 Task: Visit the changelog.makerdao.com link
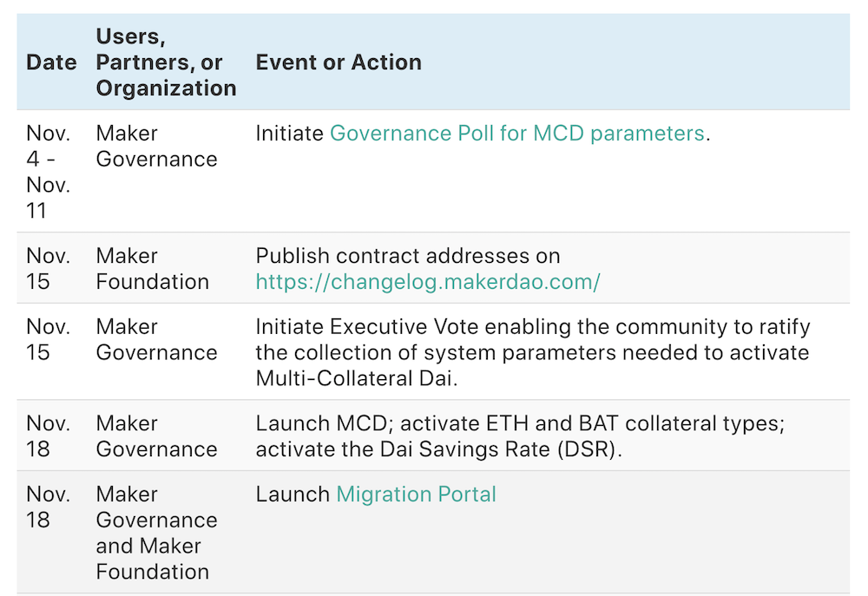[428, 282]
